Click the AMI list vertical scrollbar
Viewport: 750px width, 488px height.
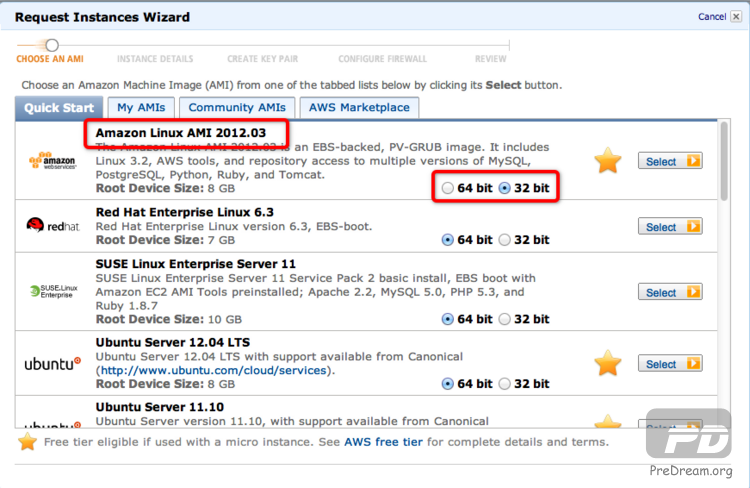(x=724, y=161)
